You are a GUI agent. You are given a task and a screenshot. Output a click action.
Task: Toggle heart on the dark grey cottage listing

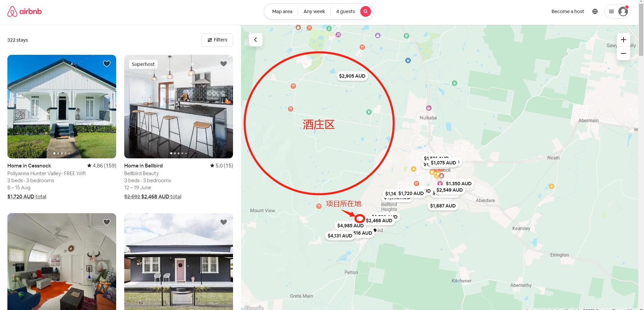coord(224,222)
